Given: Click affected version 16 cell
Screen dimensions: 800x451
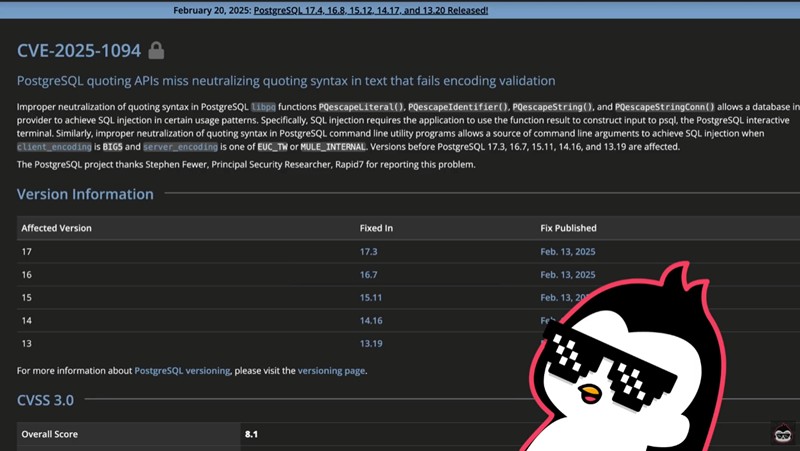Looking at the screenshot, I should click(27, 274).
